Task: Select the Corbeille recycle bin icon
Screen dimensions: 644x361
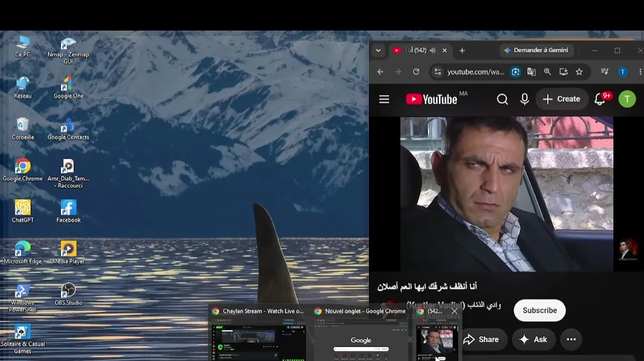Action: [x=23, y=129]
